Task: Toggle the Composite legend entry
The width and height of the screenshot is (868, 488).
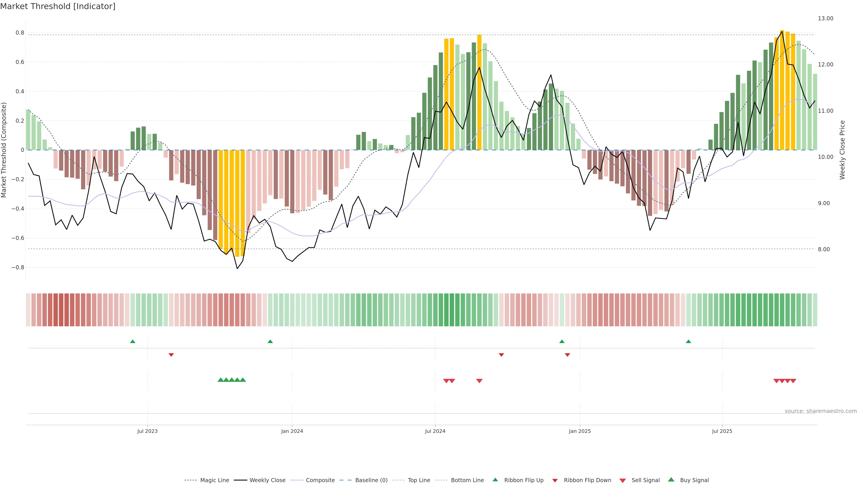Action: tap(320, 480)
